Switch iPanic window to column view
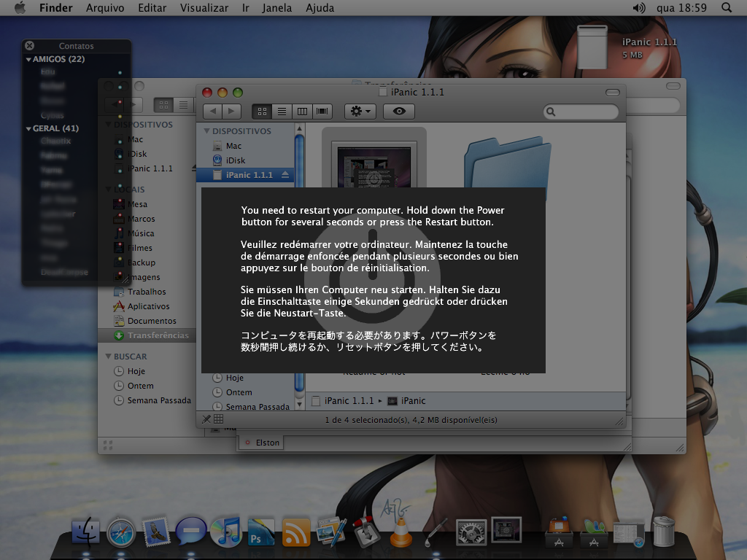The width and height of the screenshot is (747, 560). coord(302,112)
